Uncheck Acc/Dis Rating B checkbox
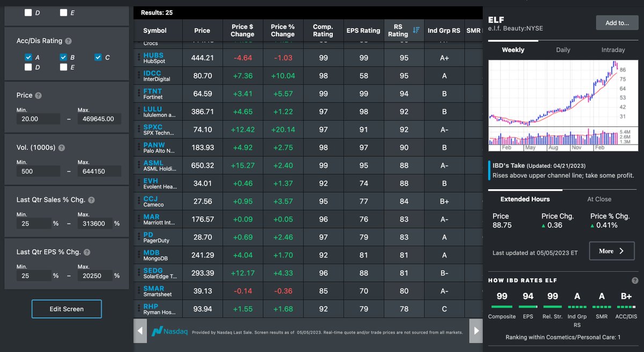644x352 pixels. [63, 57]
